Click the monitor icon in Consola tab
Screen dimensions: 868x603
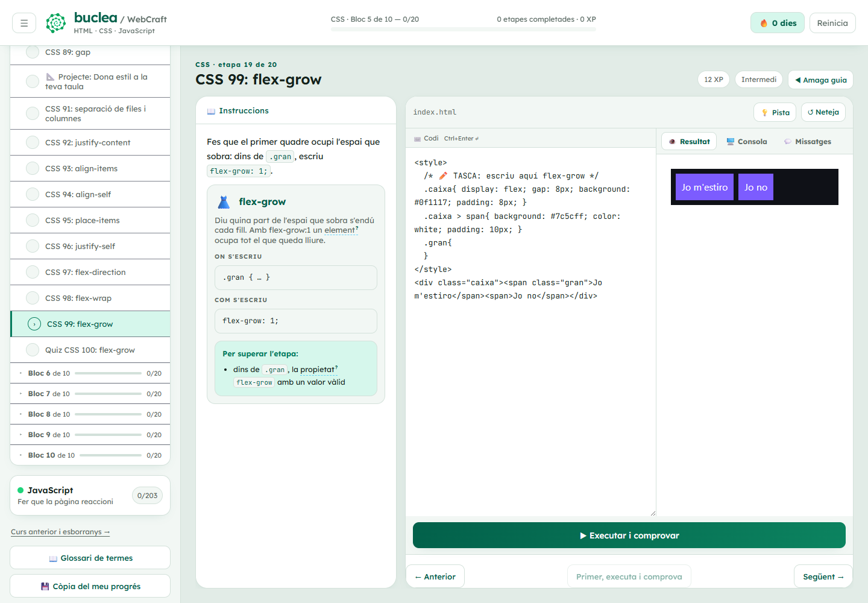point(731,142)
